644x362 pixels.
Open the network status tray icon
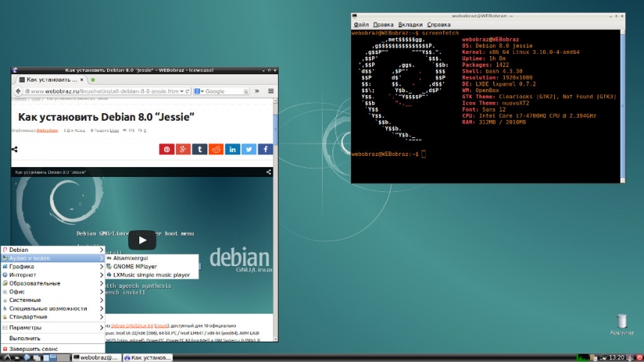click(x=603, y=358)
